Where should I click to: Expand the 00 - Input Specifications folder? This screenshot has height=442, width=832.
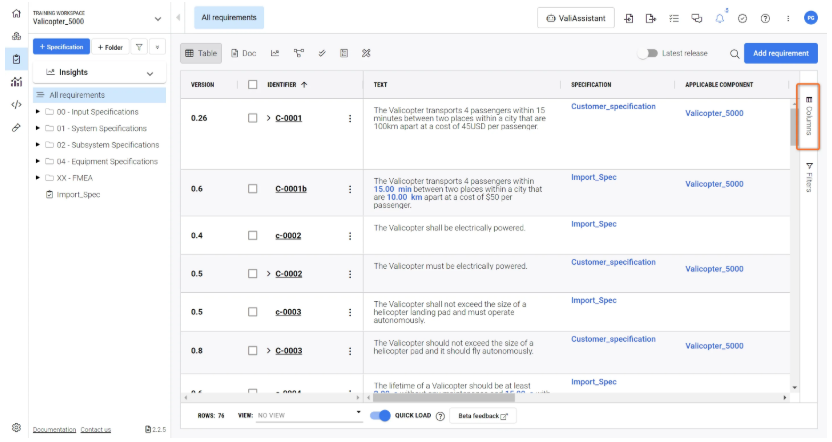pos(38,111)
